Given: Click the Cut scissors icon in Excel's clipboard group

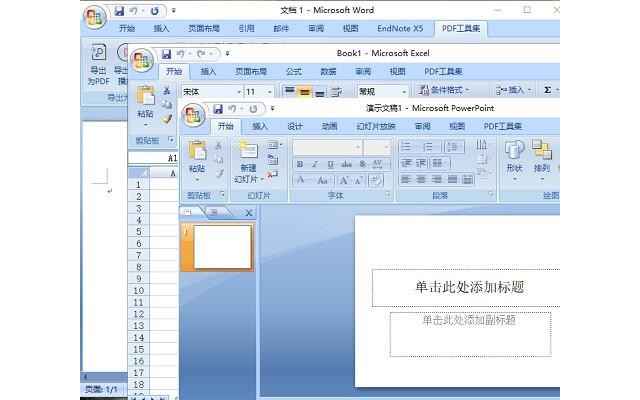Looking at the screenshot, I should click(x=167, y=90).
